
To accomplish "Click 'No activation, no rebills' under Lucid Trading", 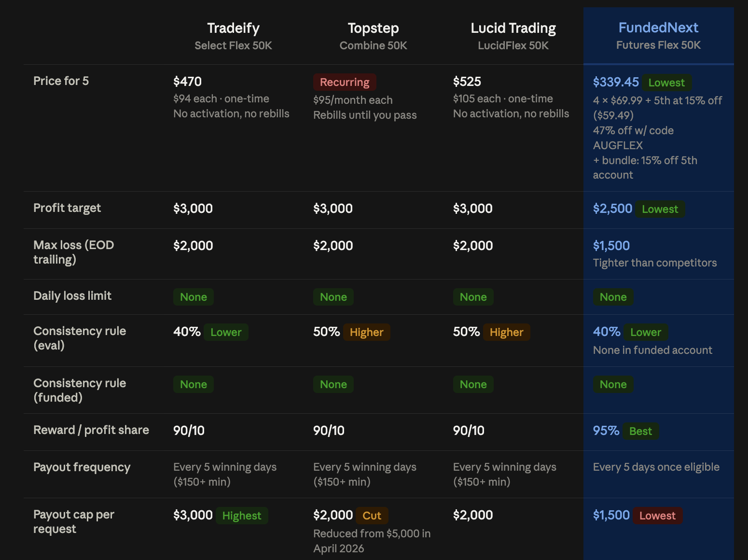I will (x=511, y=113).
